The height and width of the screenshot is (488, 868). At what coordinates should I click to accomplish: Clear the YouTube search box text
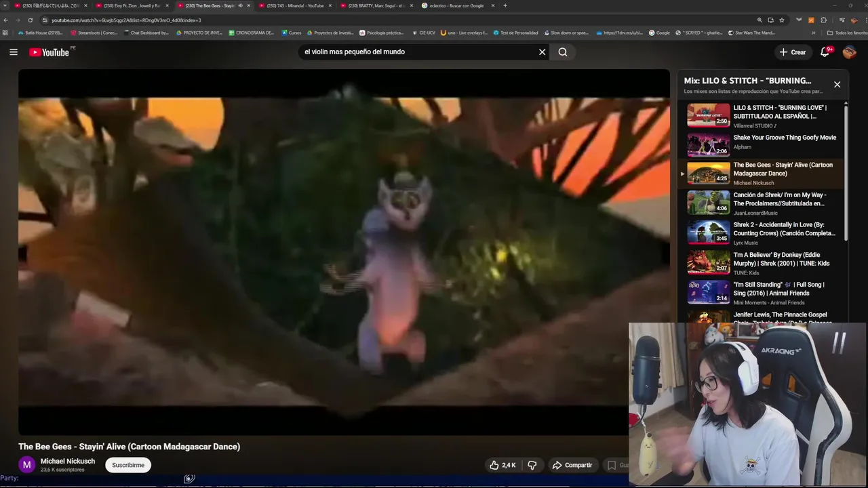click(542, 52)
